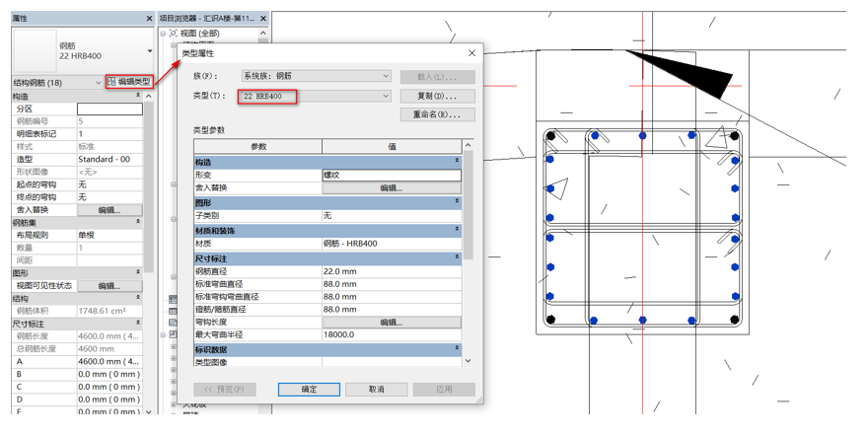Click the 钢筋 type preview thumbnail

point(35,50)
